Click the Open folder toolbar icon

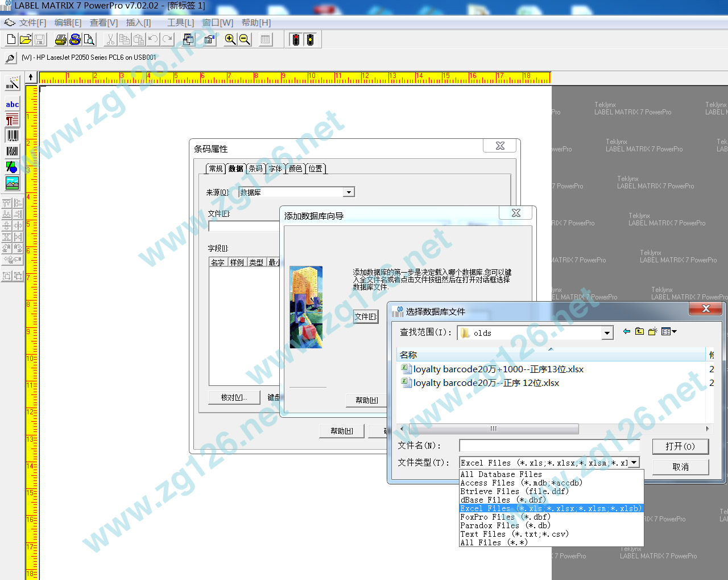(26, 39)
